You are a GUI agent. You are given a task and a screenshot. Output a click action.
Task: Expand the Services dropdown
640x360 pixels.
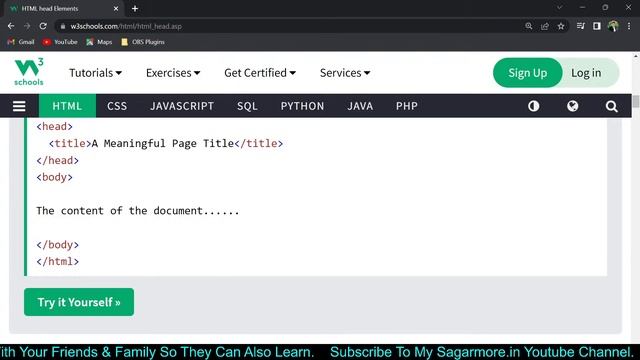pyautogui.click(x=345, y=73)
